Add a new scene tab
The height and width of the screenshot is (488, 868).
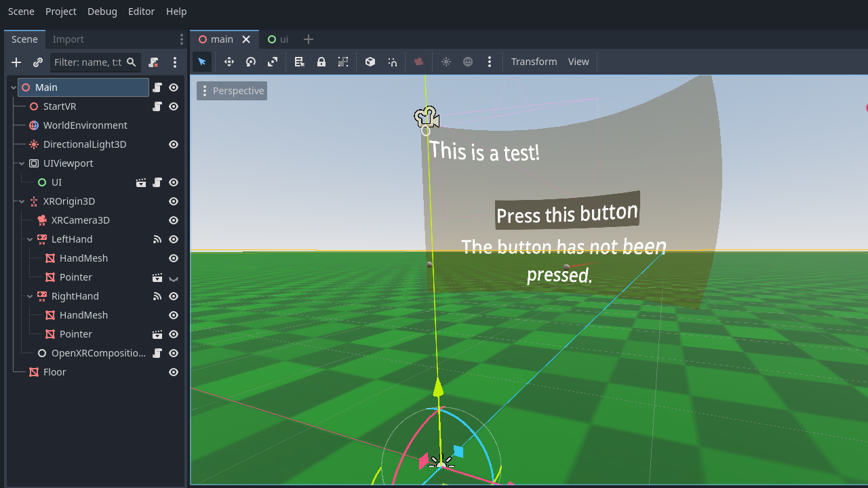coord(309,39)
